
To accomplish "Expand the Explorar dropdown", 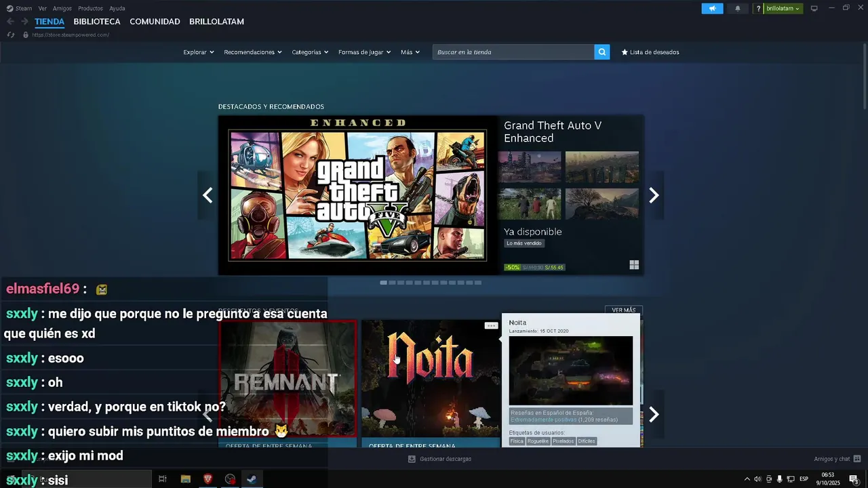I will point(199,52).
